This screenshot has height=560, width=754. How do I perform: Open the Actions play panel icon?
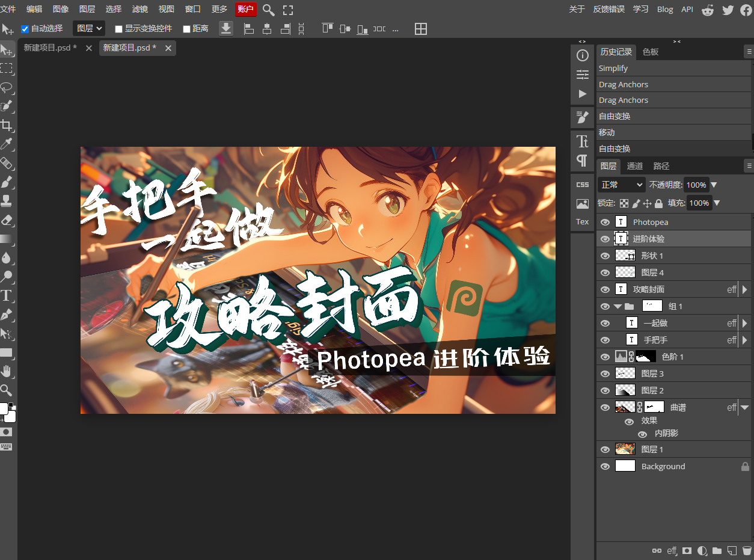(x=583, y=94)
